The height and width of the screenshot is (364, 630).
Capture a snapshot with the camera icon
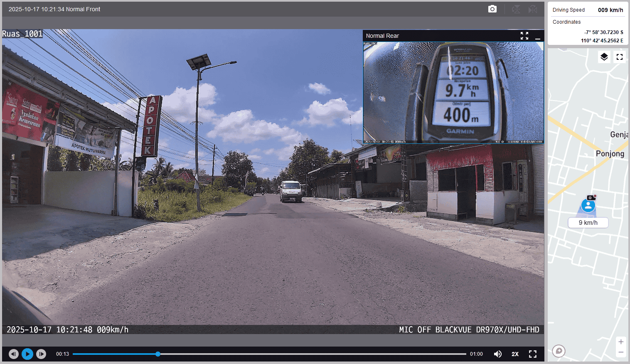point(492,9)
